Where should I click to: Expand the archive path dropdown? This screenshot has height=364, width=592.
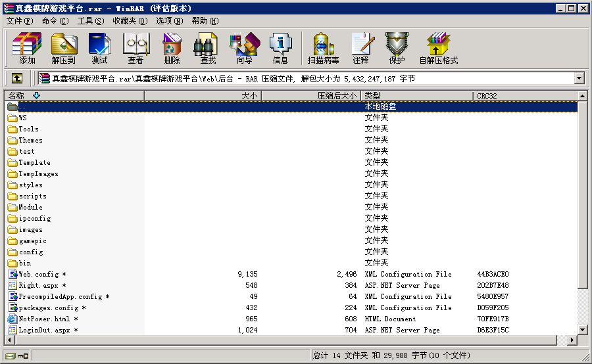(579, 78)
